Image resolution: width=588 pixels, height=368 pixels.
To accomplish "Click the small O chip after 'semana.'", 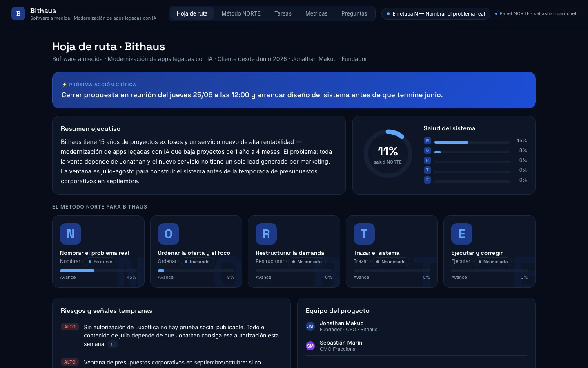I will click(113, 344).
